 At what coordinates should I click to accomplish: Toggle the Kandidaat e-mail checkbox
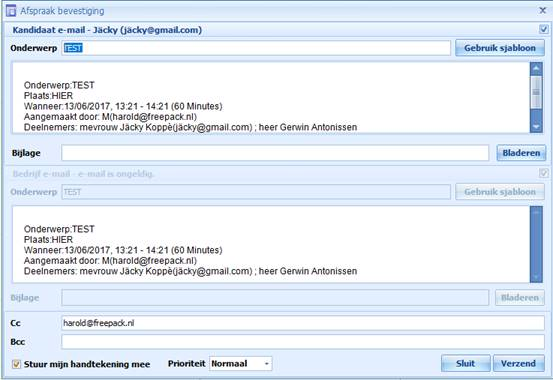click(x=544, y=29)
